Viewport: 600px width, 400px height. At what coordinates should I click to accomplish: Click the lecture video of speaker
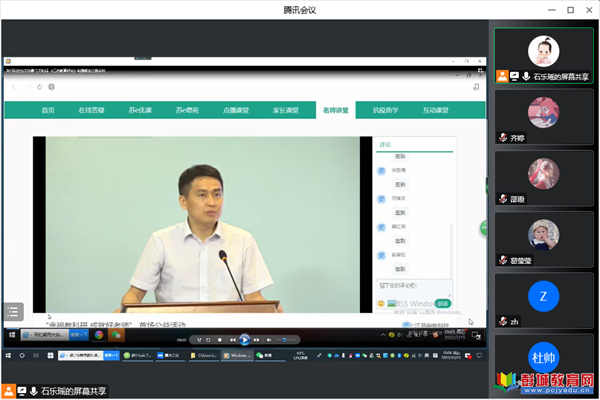pyautogui.click(x=202, y=225)
